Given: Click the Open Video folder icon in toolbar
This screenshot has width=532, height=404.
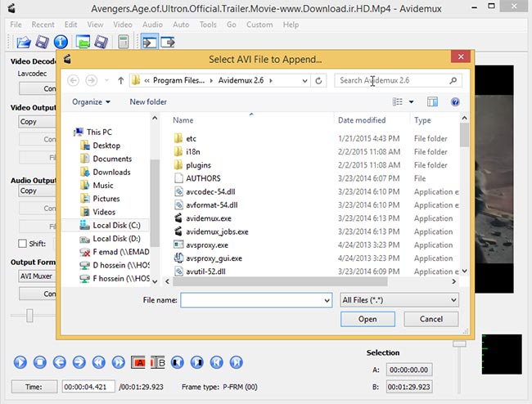Looking at the screenshot, I should pos(23,41).
